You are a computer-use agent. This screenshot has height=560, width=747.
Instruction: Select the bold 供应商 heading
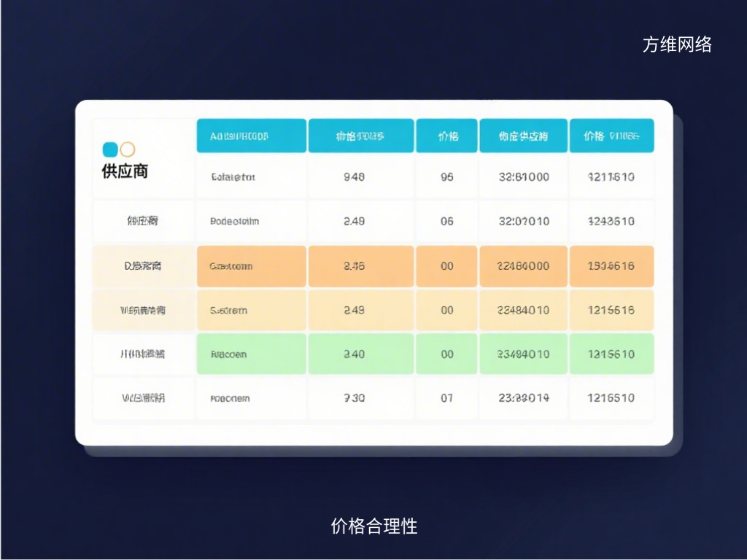(x=125, y=171)
